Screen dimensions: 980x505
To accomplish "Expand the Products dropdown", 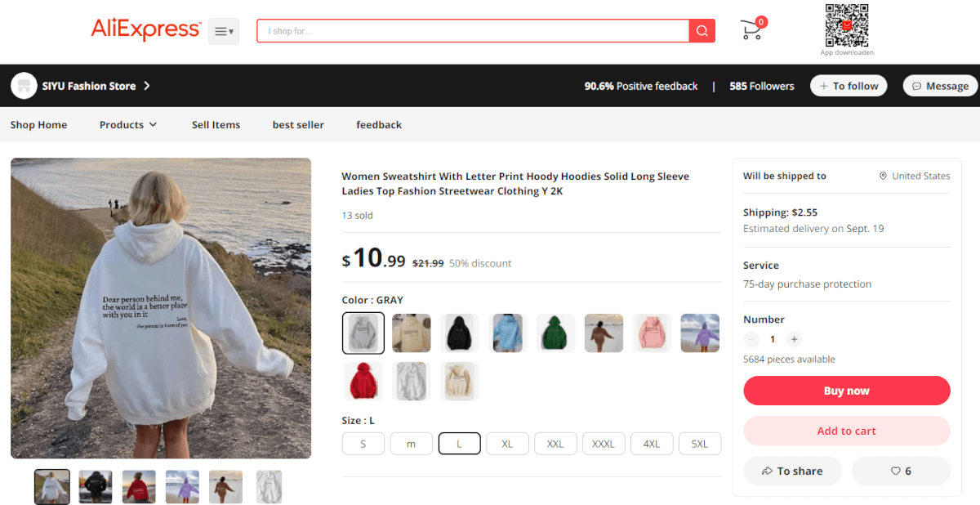I will tap(128, 125).
